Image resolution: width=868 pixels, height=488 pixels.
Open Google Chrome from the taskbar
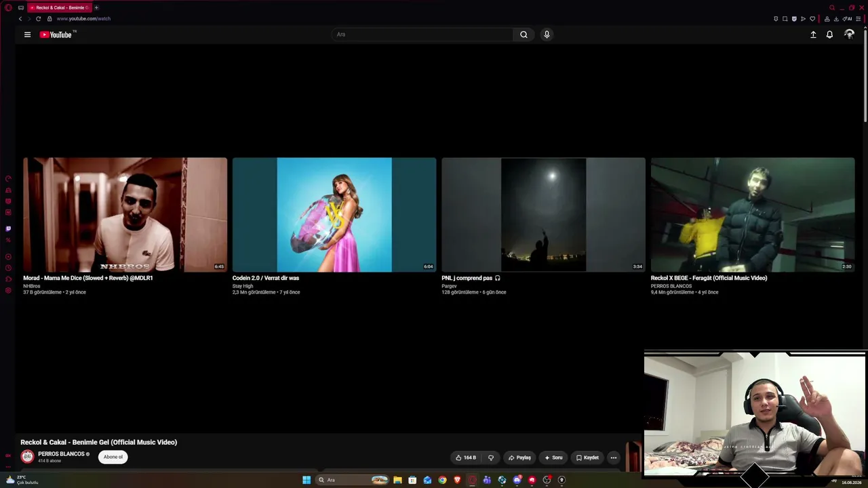pyautogui.click(x=442, y=480)
